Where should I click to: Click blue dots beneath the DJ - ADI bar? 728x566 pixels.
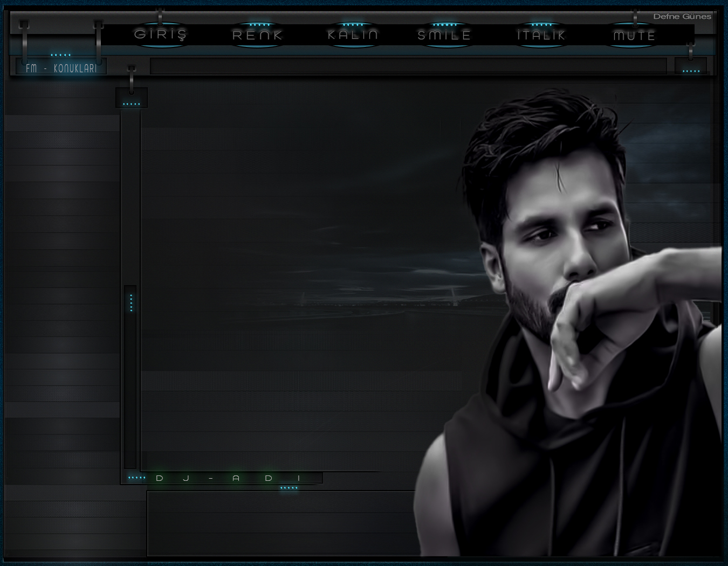(289, 488)
